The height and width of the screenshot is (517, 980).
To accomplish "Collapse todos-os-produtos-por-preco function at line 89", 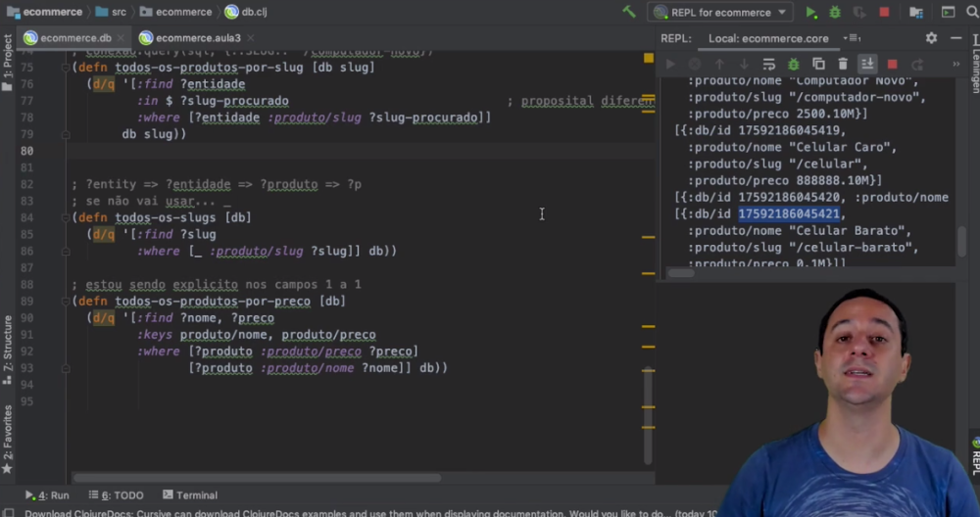I will tap(66, 301).
